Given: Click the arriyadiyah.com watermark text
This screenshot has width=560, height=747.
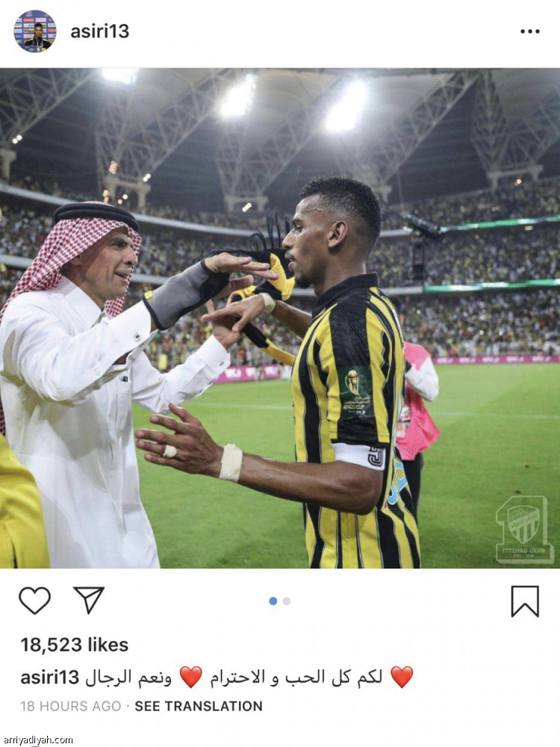Looking at the screenshot, I should 37,740.
